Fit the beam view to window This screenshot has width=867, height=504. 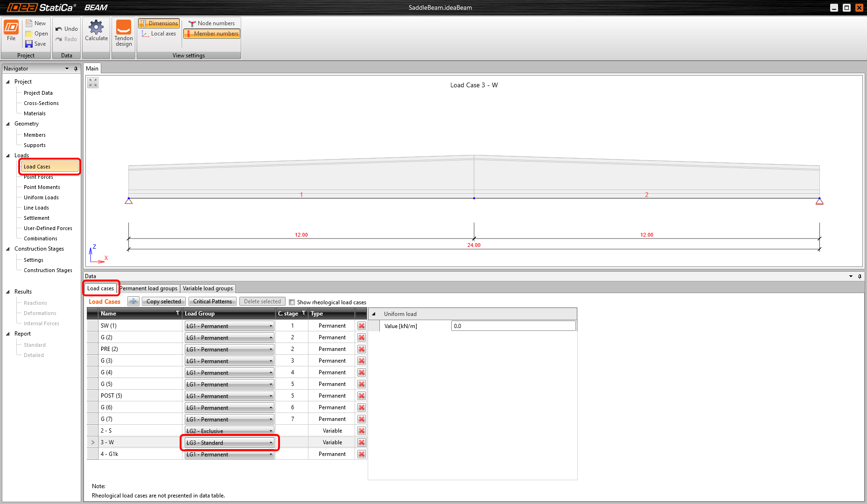93,83
